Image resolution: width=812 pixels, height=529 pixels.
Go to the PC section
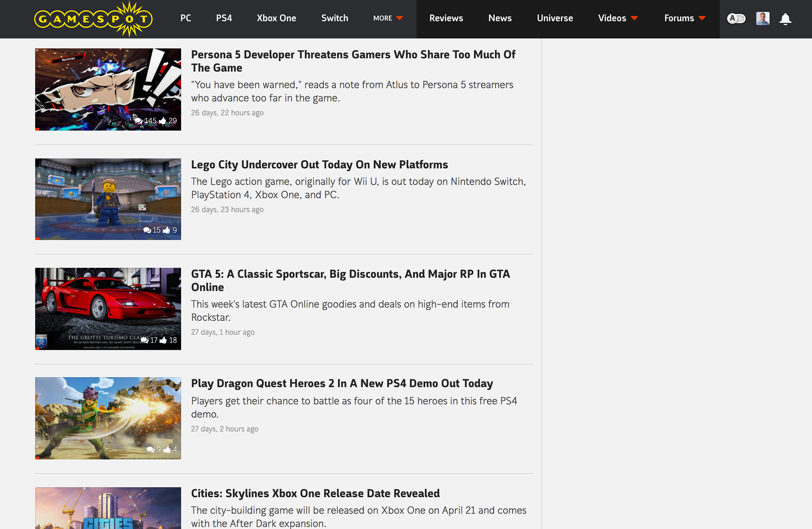(186, 18)
